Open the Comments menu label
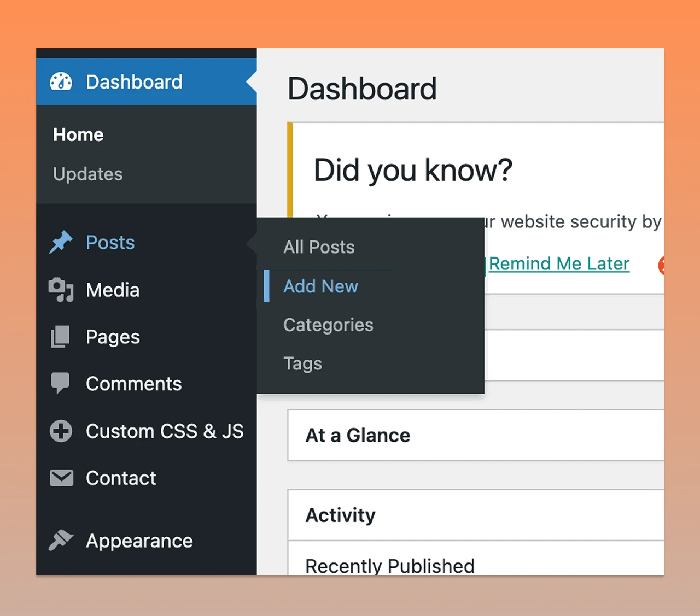This screenshot has height=616, width=700. tap(134, 384)
